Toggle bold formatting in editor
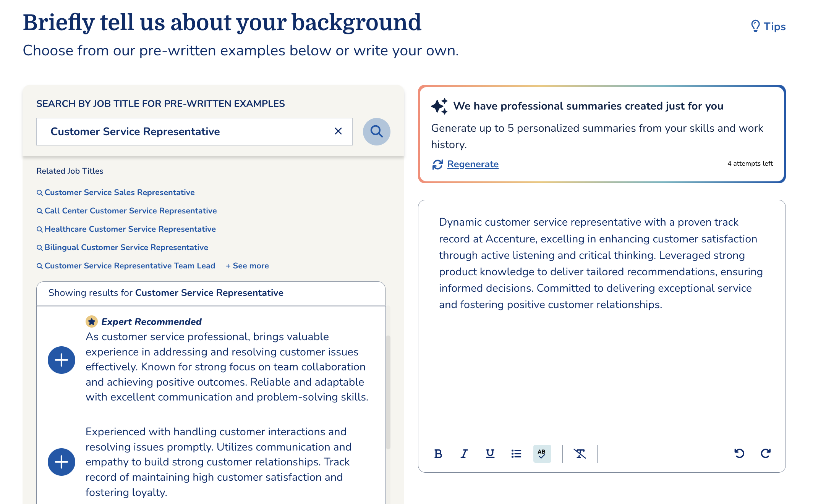Viewport: 826px width, 504px height. pyautogui.click(x=438, y=454)
